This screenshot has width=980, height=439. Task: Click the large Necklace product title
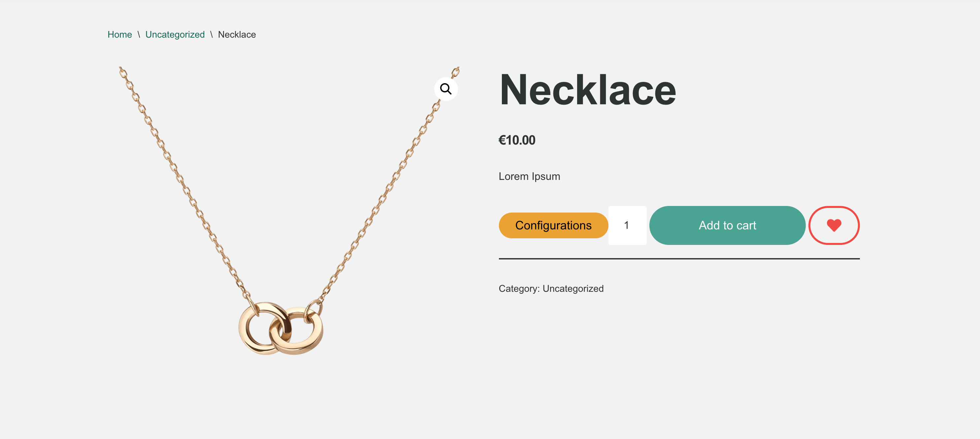click(587, 90)
